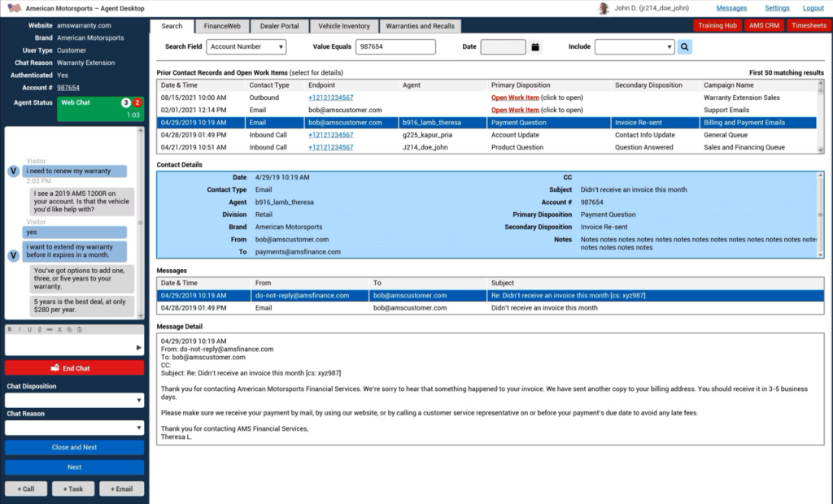The image size is (833, 504).
Task: Switch to the FinanceWeb tab
Action: point(222,26)
